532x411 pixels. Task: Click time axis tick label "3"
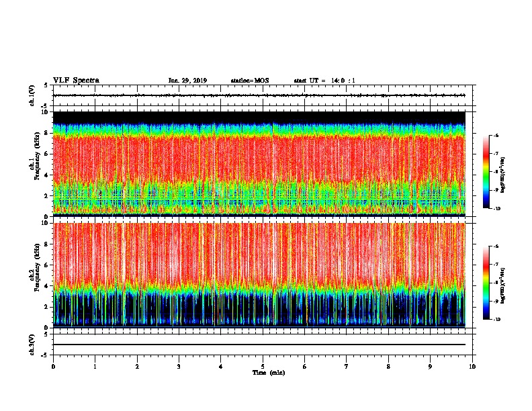tap(179, 367)
